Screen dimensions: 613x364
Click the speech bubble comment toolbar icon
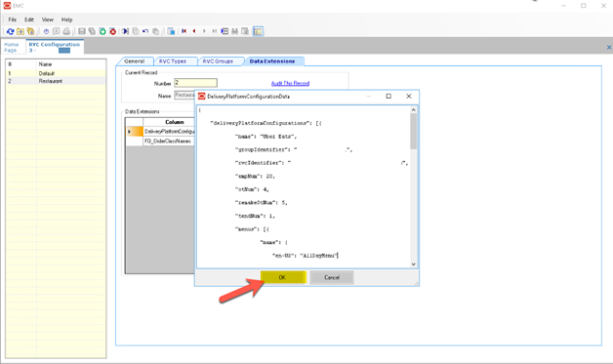click(57, 31)
